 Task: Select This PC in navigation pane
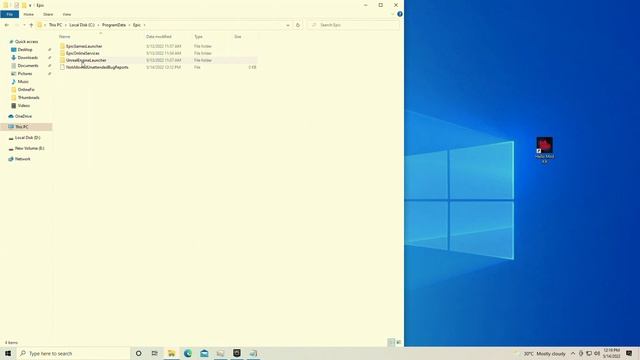(22, 127)
